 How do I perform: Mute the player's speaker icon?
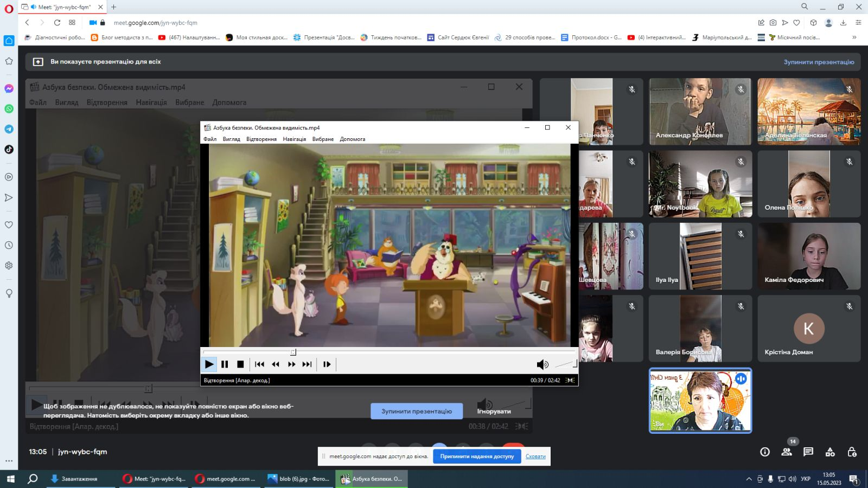542,364
